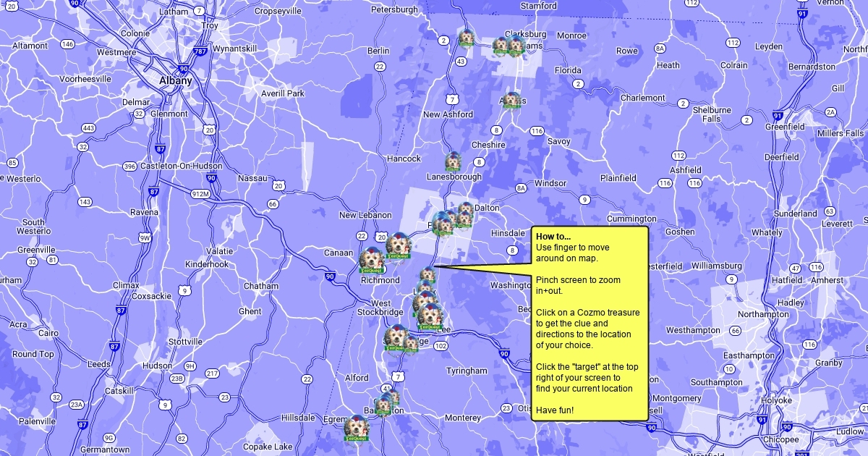Image resolution: width=868 pixels, height=456 pixels.
Task: Click the Greenfield label
Action: tap(785, 127)
